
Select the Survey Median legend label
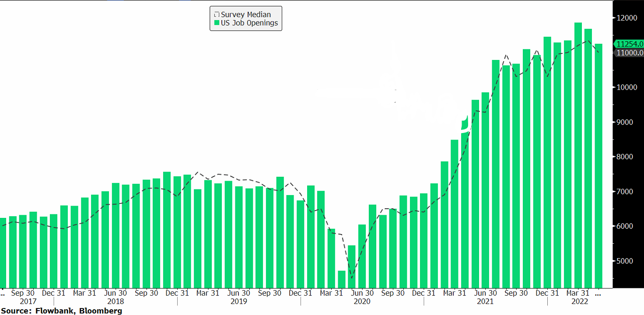coord(245,15)
